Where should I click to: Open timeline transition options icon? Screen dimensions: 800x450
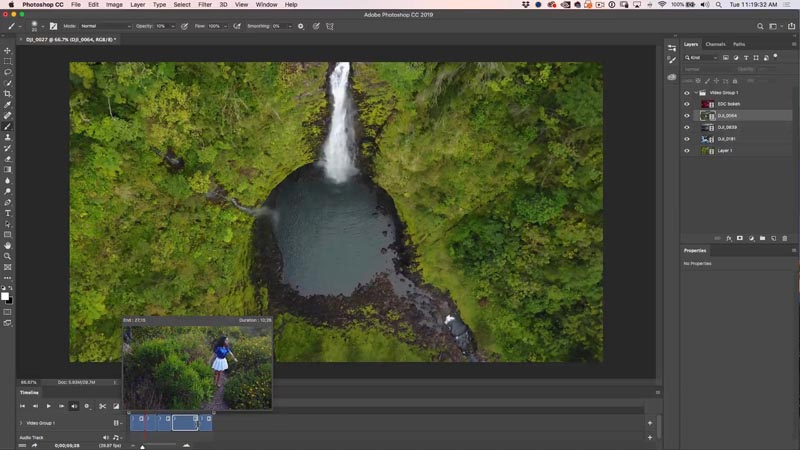point(116,406)
